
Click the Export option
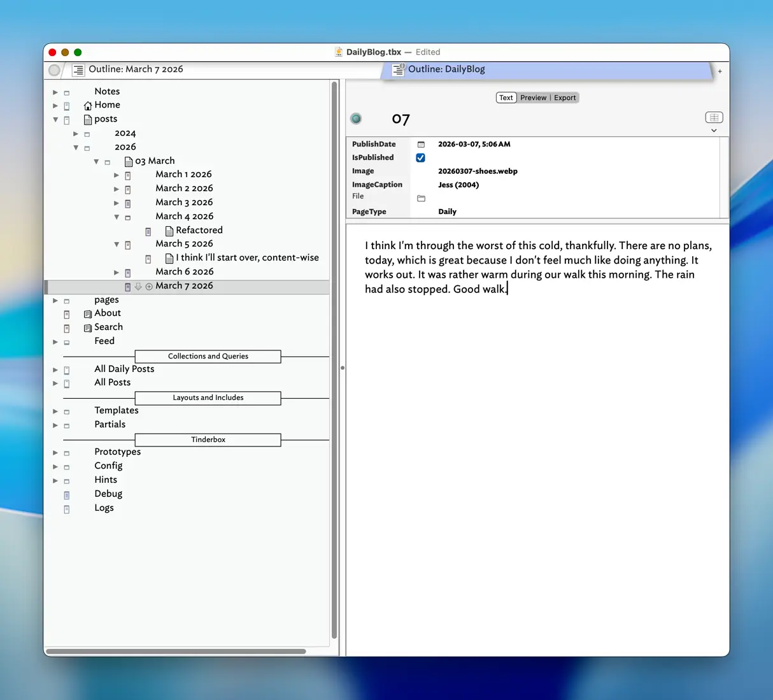tap(565, 97)
